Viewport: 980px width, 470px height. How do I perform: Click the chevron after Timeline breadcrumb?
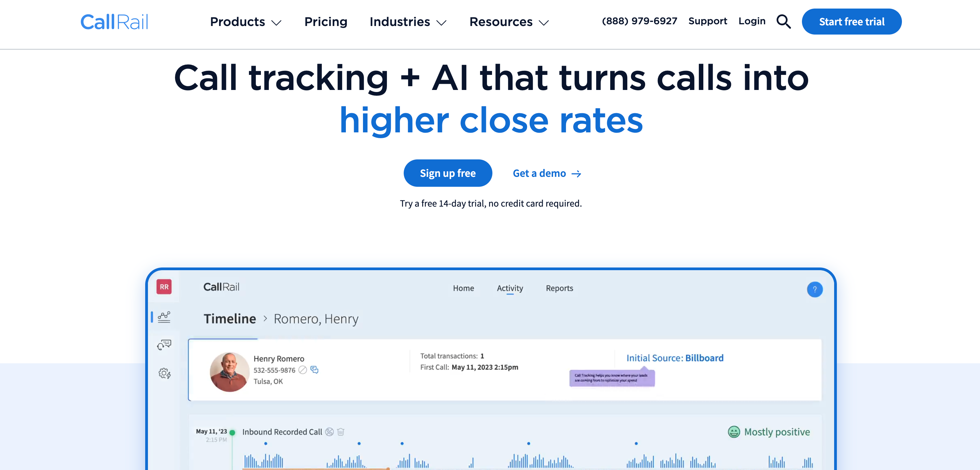point(265,318)
